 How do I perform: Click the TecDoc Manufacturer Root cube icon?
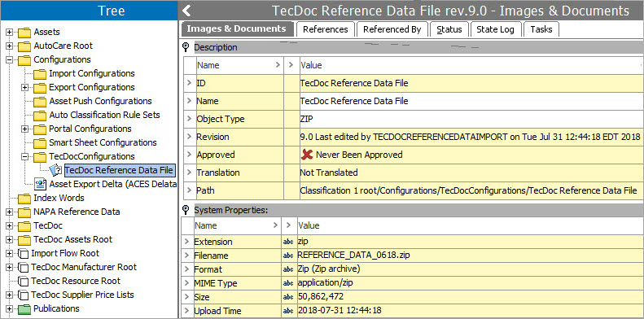click(23, 267)
